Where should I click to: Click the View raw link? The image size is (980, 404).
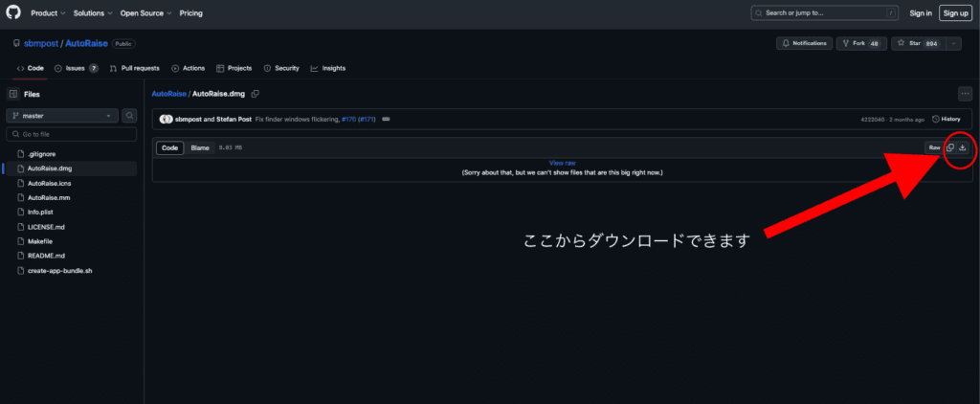(562, 163)
